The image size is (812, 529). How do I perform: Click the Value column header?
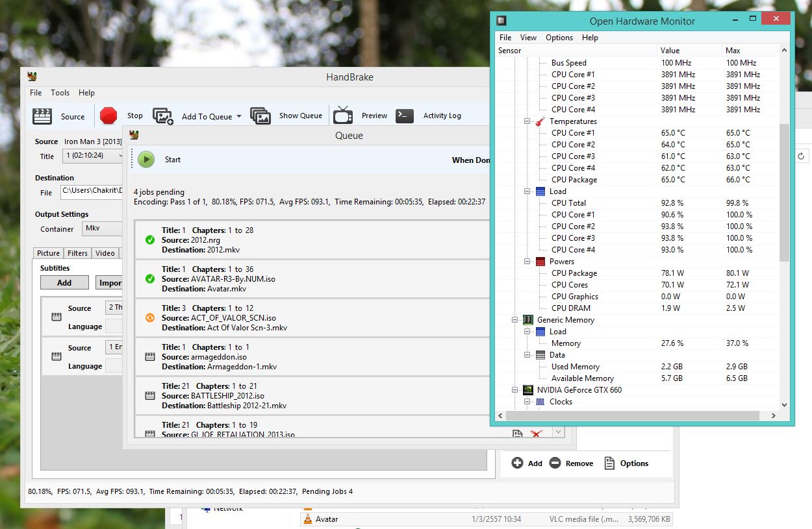[690, 51]
